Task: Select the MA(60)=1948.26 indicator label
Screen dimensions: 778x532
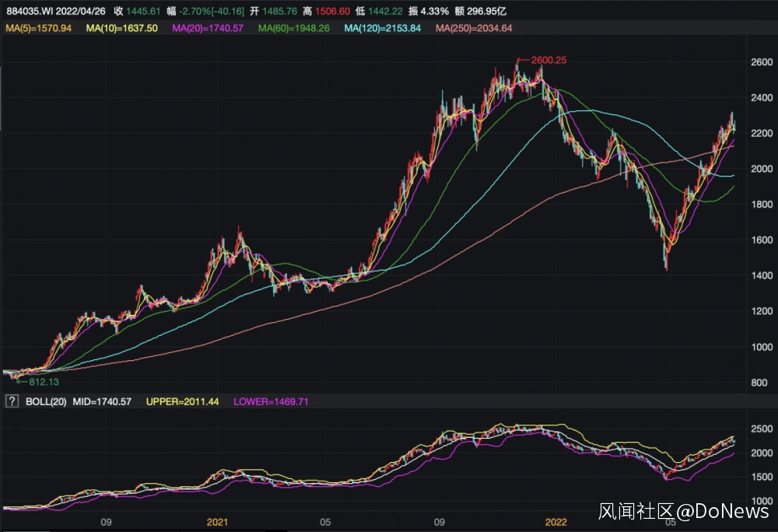Action: pyautogui.click(x=294, y=28)
